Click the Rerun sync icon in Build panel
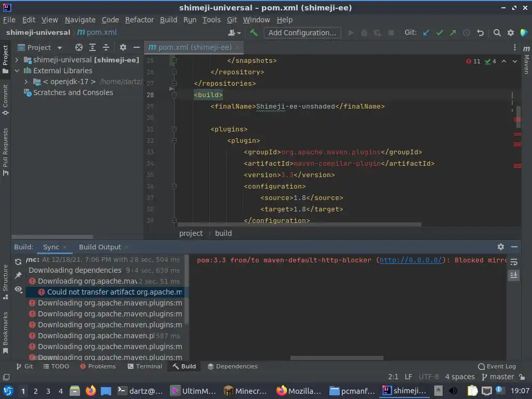 (18, 262)
